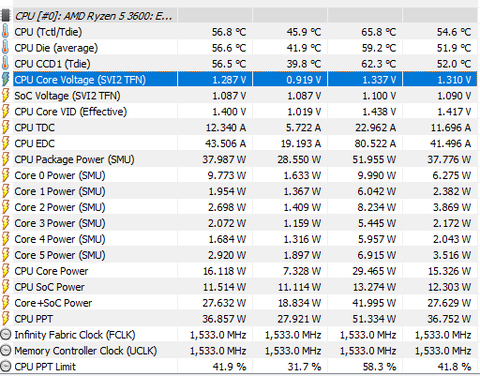Click the 29.465 W maximum CPU Core Power value
The width and height of the screenshot is (480, 376).
[x=375, y=271]
